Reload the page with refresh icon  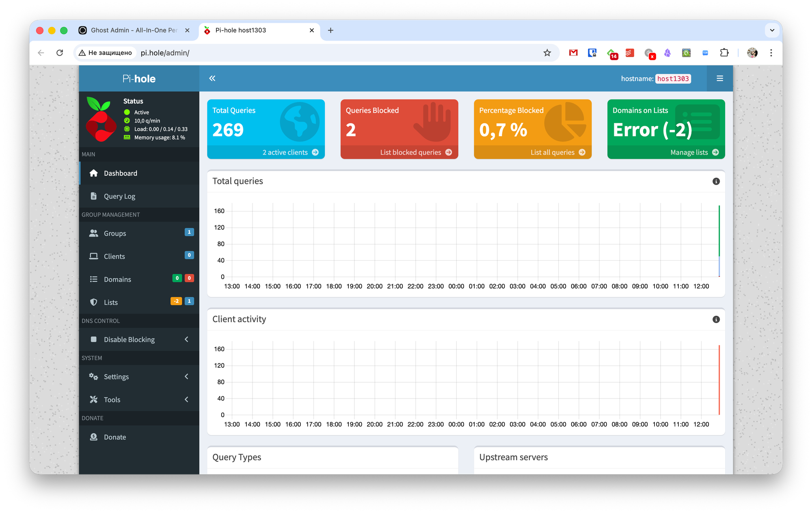pos(60,53)
